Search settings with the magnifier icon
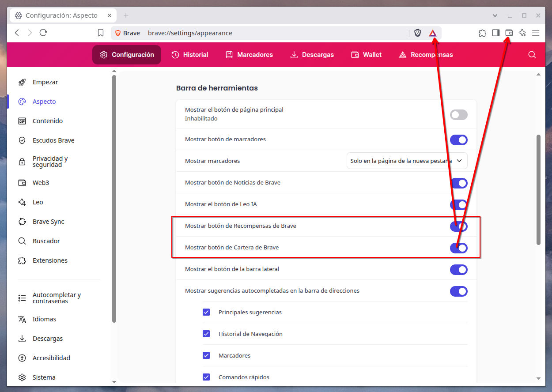 (x=532, y=55)
